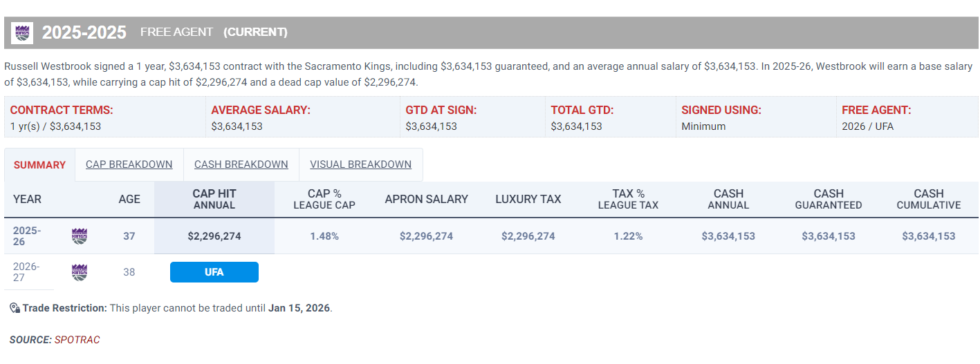Click the Signed Using Minimum box
The height and width of the screenshot is (364, 980).
(x=755, y=117)
